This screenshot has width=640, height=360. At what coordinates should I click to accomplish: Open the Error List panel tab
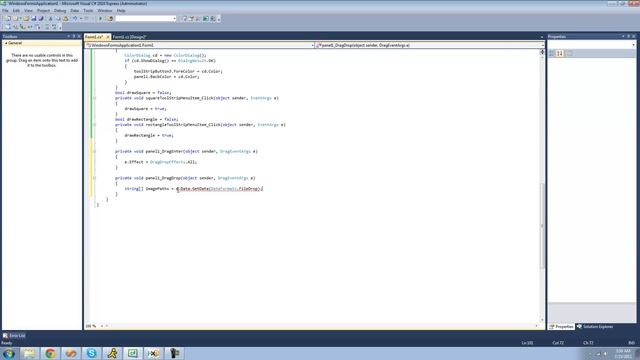click(14, 336)
